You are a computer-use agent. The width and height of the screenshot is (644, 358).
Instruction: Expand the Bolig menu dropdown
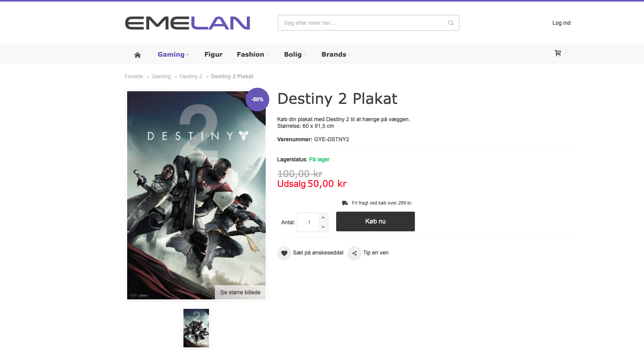coord(295,54)
